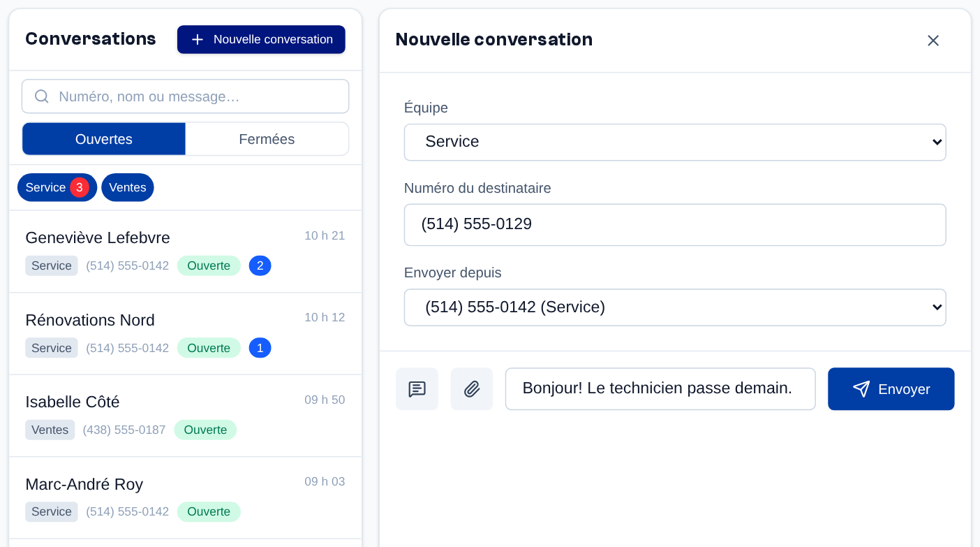Open Rénovations Nord conversation

pos(185,333)
